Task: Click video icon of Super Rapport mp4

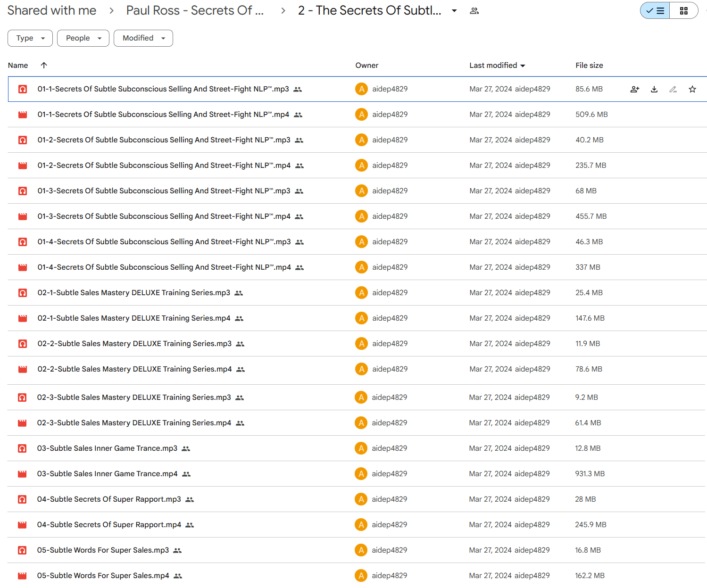Action: [22, 525]
